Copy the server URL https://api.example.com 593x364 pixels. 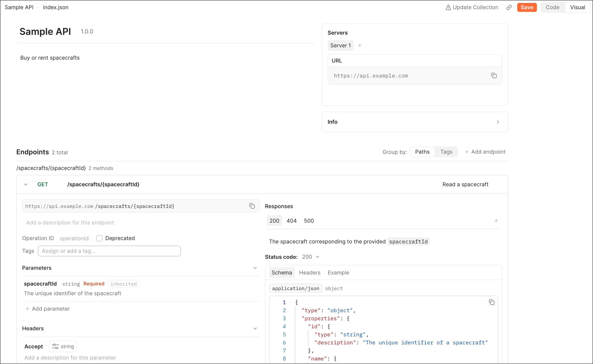tap(494, 76)
